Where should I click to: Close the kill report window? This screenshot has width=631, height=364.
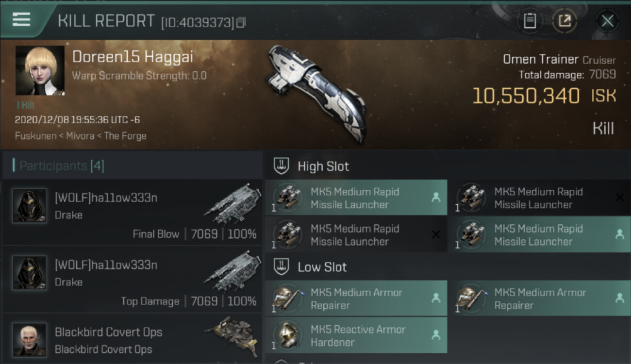coord(607,21)
